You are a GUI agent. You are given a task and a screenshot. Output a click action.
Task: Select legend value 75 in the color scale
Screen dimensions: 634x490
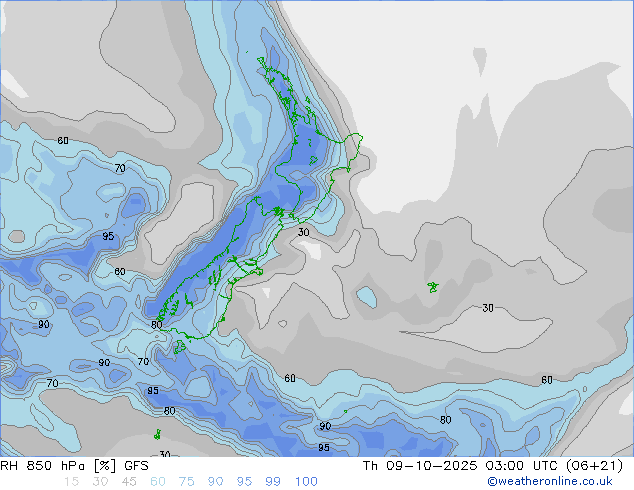(186, 482)
